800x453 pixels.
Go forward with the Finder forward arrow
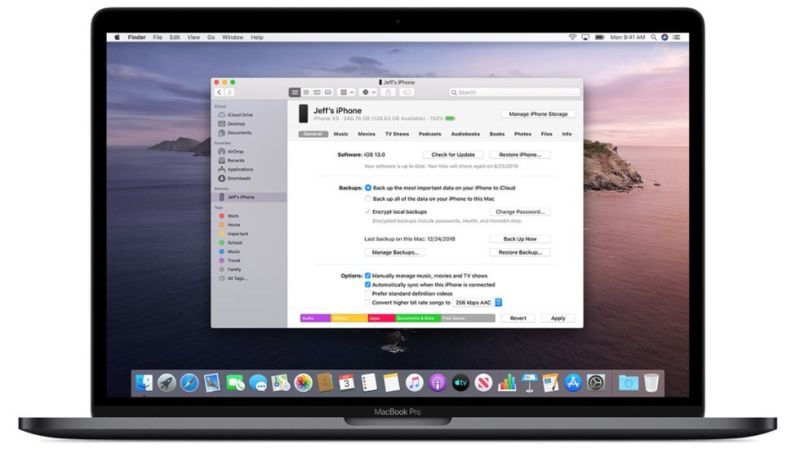[230, 92]
